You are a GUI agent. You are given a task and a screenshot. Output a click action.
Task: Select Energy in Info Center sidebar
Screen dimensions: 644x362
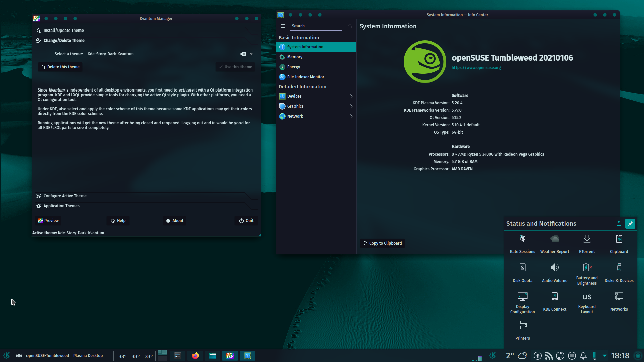[316, 67]
